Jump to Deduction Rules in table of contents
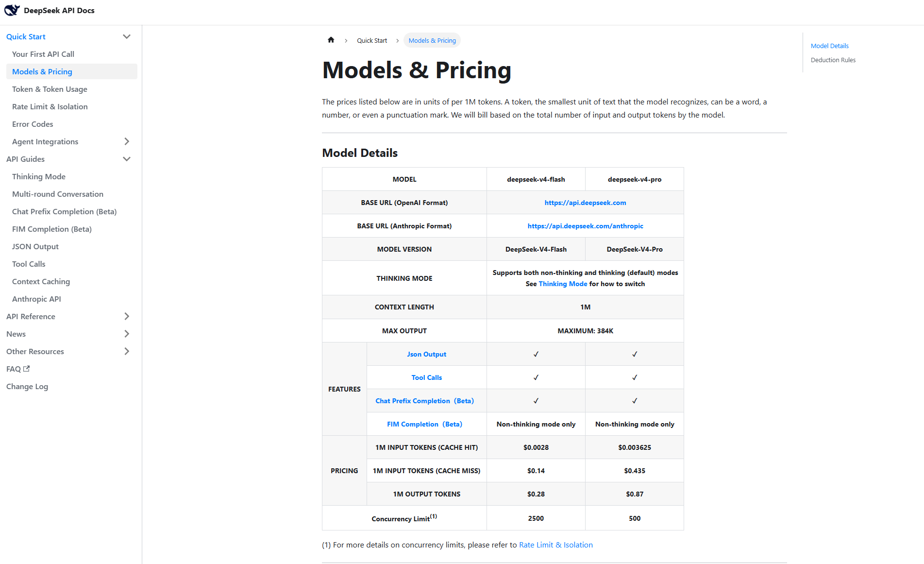The height and width of the screenshot is (564, 924). pos(833,60)
